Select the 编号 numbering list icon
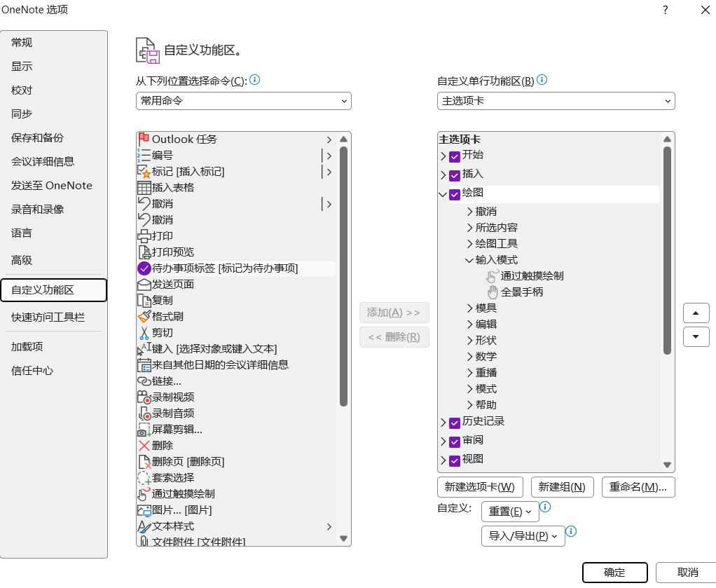 (x=144, y=156)
